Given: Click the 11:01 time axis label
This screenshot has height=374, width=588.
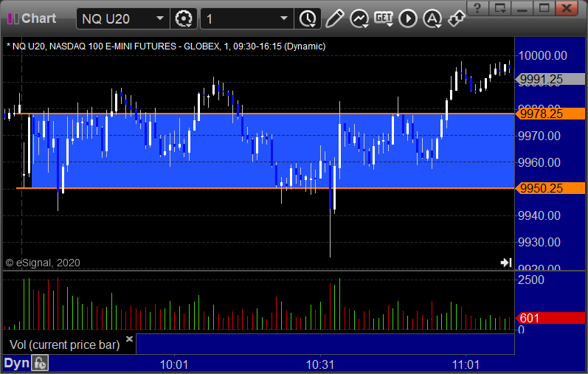Looking at the screenshot, I should click(x=466, y=364).
